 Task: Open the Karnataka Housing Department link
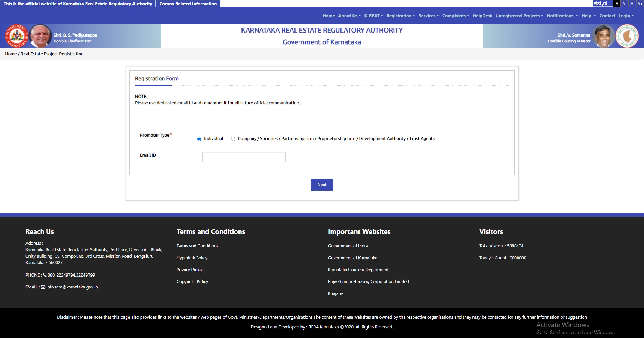point(358,270)
